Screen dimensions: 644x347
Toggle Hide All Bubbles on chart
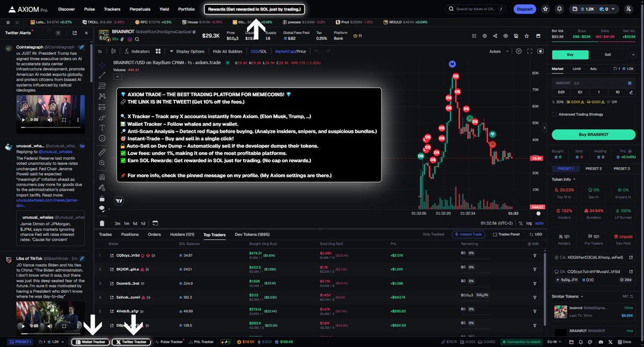228,52
